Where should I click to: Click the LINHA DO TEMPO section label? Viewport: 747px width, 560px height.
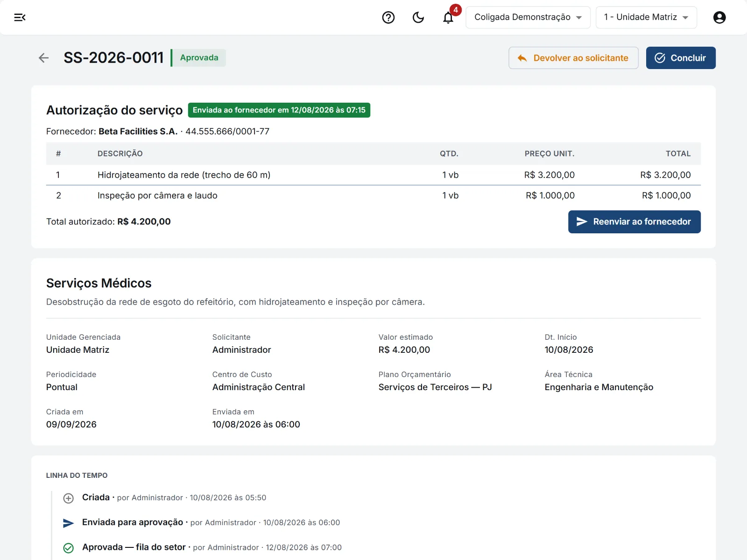[77, 476]
